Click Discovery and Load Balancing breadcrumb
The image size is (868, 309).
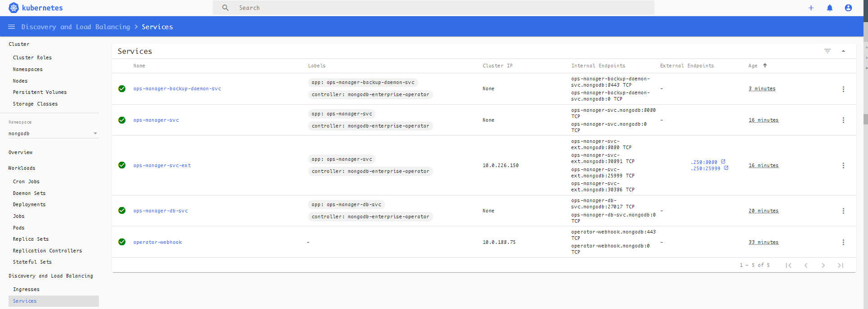tap(76, 27)
